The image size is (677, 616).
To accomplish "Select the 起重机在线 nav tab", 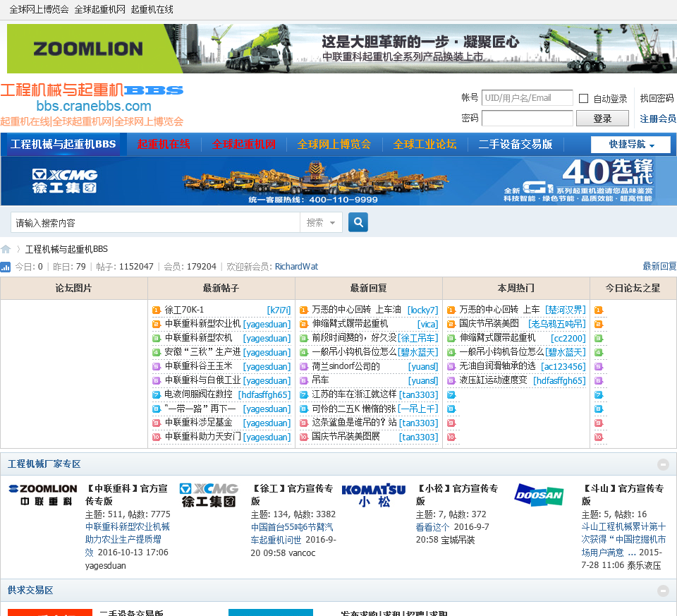I will pos(164,144).
